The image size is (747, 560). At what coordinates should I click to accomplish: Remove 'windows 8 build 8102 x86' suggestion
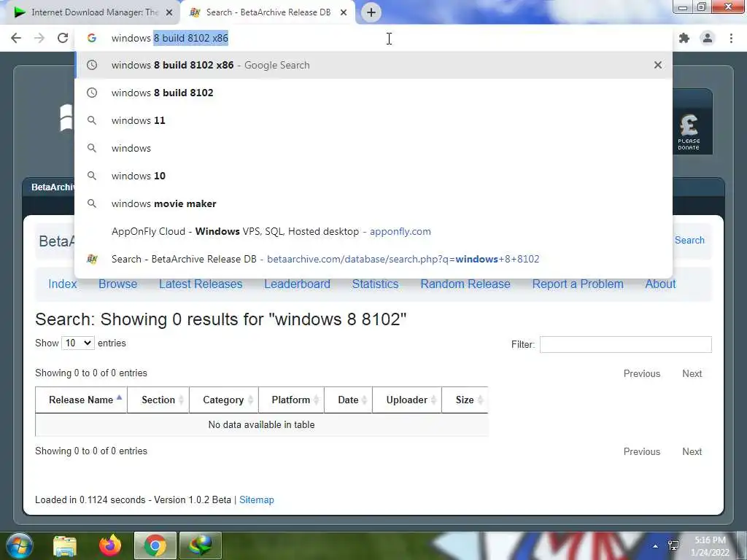(x=657, y=65)
